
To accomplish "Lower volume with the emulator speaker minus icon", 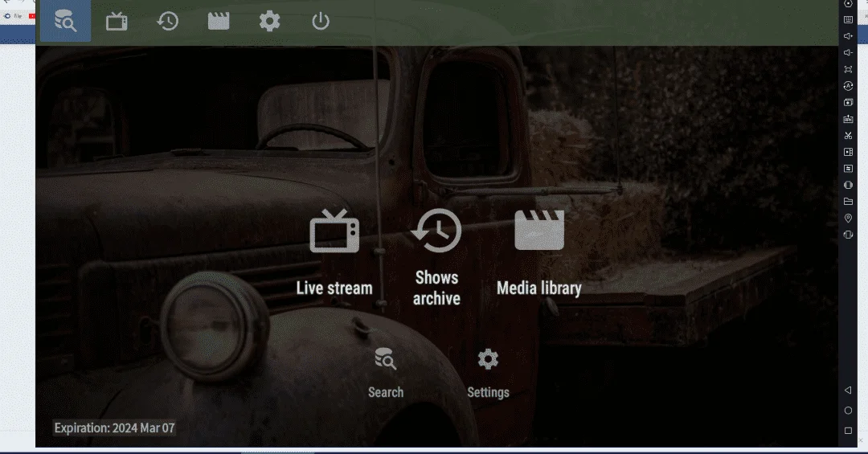I will [x=848, y=52].
